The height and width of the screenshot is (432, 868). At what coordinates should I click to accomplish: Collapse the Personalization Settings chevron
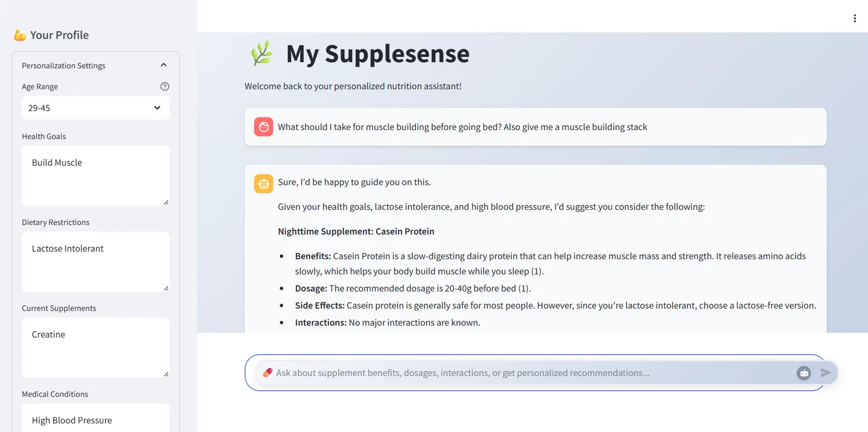tap(164, 65)
